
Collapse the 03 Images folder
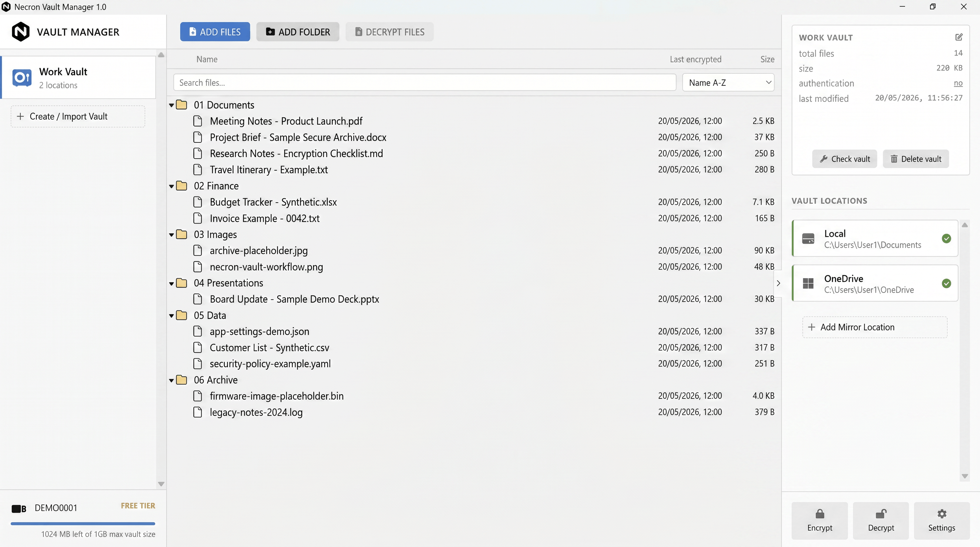tap(172, 235)
